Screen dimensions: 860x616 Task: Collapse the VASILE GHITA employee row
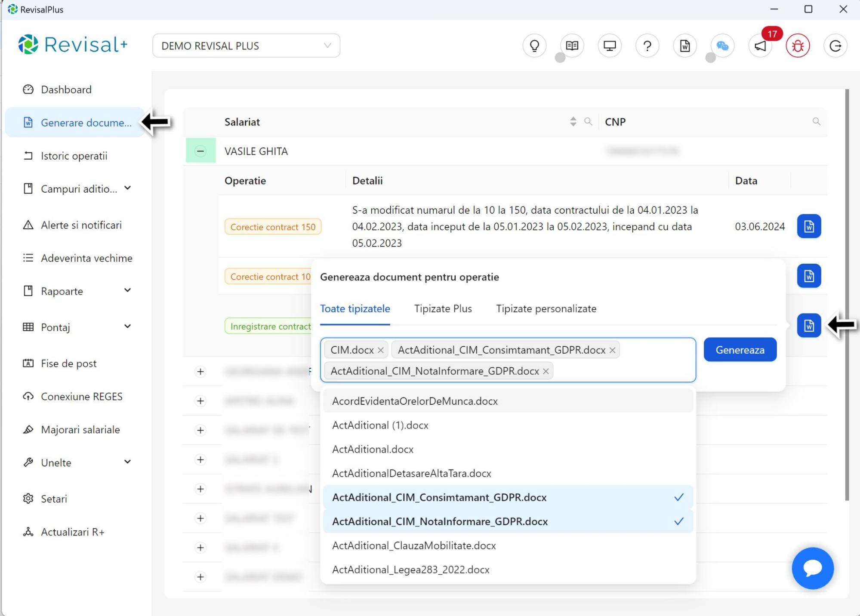click(200, 151)
